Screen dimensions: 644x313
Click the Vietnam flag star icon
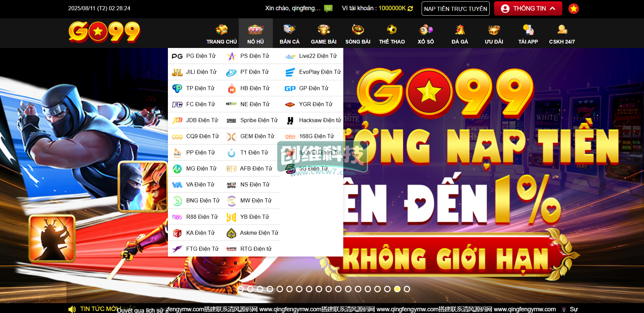pos(574,9)
